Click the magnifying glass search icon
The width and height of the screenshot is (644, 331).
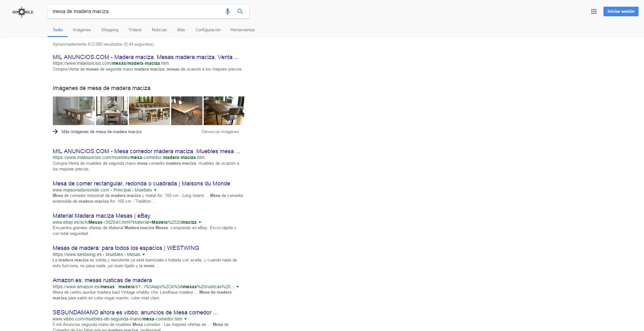tap(240, 11)
